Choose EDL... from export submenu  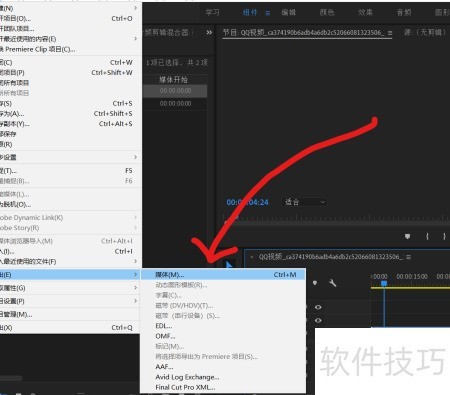[x=223, y=326]
